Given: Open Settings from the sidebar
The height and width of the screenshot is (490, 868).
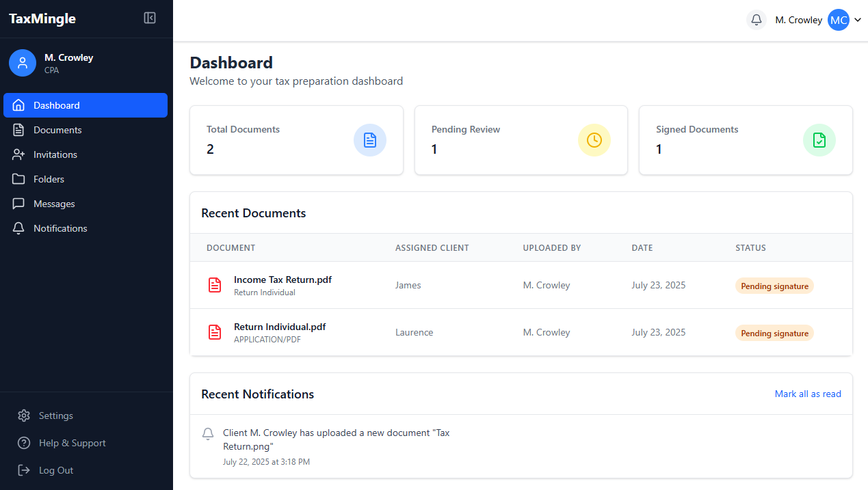Looking at the screenshot, I should tap(55, 416).
